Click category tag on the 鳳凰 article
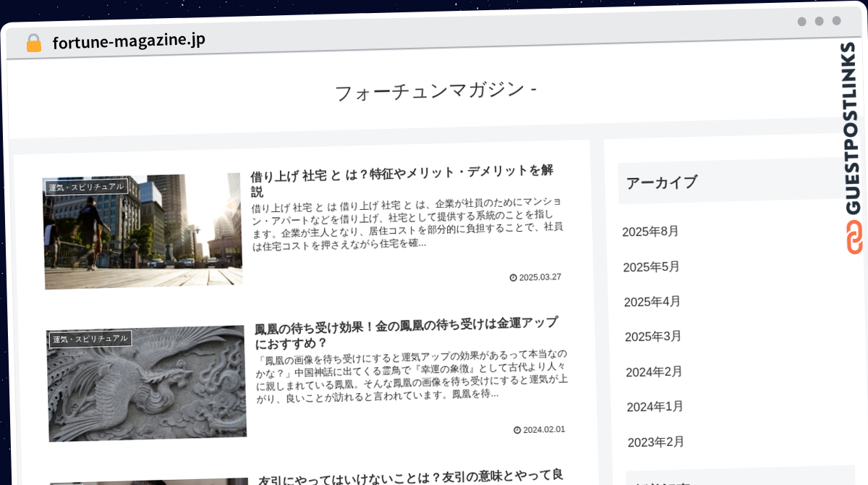This screenshot has height=485, width=868. tap(90, 339)
